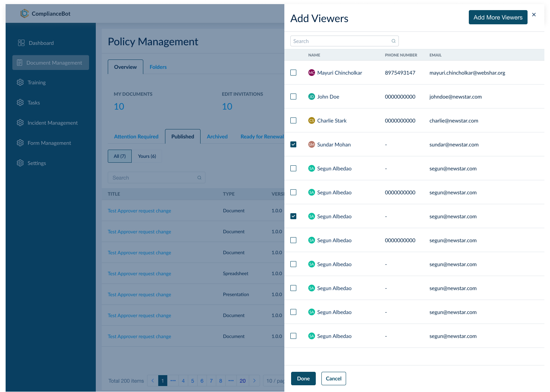Uncheck Sundar Mohan's checkbox
The width and height of the screenshot is (550, 392).
click(293, 144)
